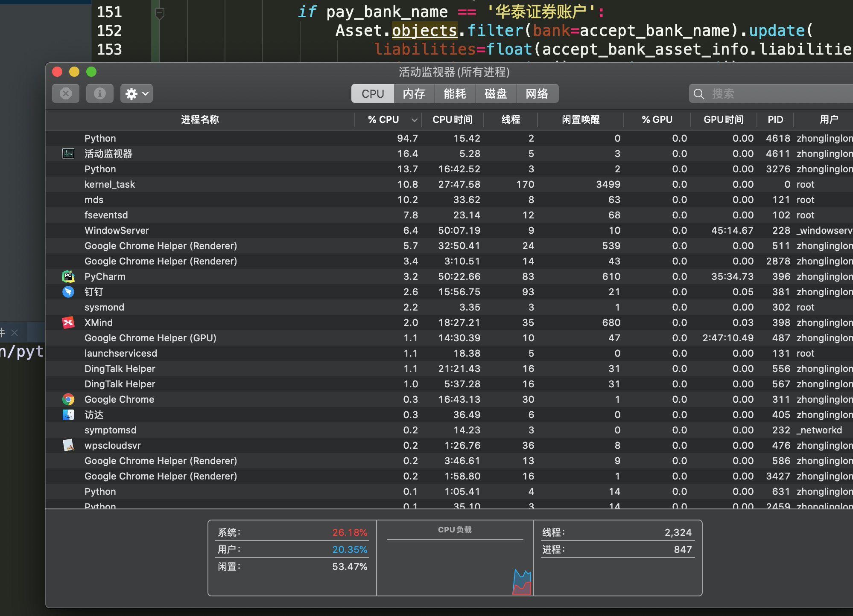Click the Google Chrome process icon
This screenshot has width=853, height=616.
point(68,399)
